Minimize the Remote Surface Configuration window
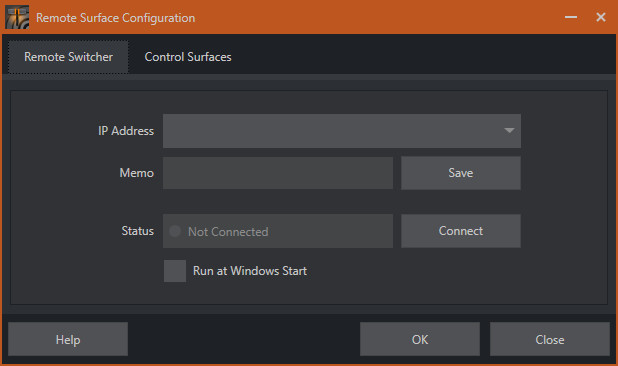 coord(571,17)
